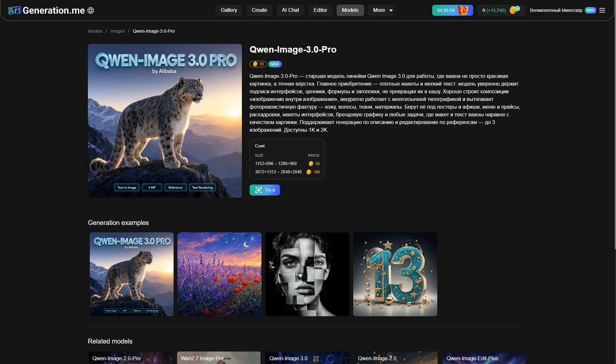
Task: Click the Cost label in pricing box
Action: pos(260,146)
